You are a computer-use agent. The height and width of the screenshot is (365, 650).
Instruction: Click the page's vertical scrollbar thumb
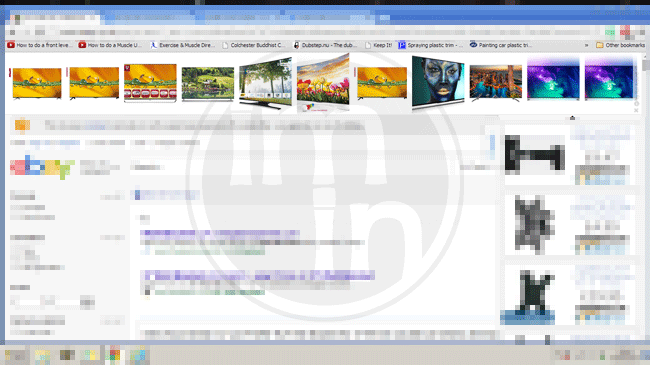(x=646, y=65)
